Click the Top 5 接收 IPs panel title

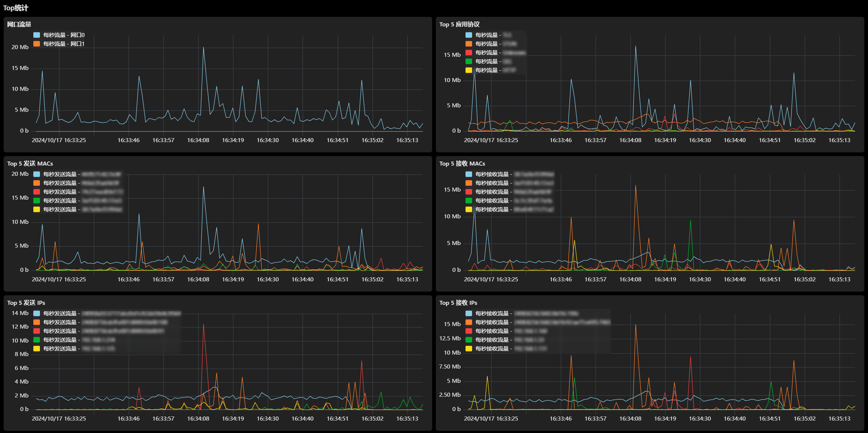[x=458, y=303]
